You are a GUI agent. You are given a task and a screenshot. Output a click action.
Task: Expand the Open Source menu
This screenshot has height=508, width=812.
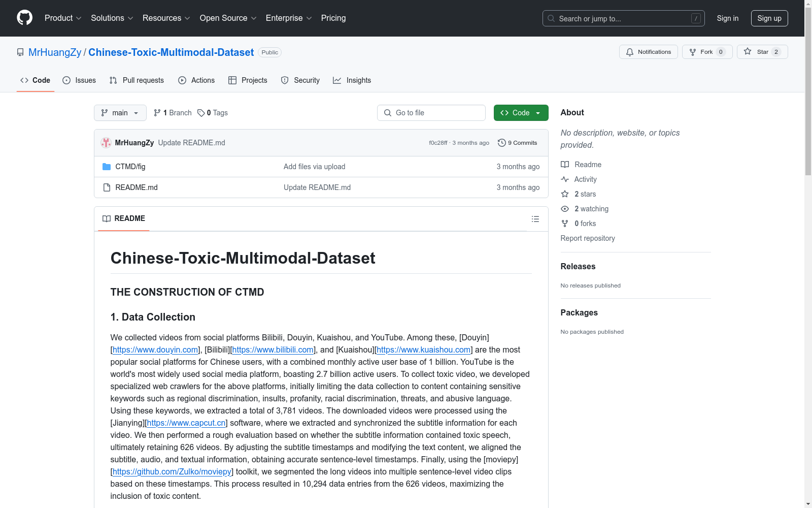click(x=228, y=18)
